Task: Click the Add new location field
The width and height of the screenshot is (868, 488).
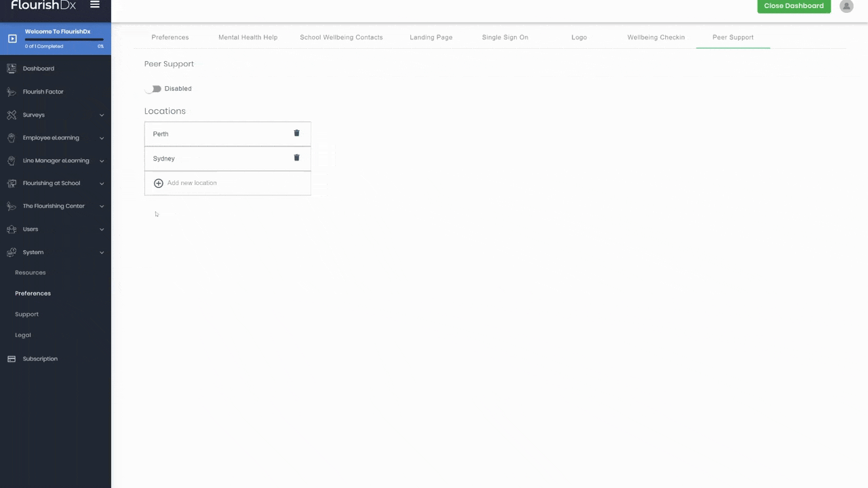Action: [x=227, y=183]
